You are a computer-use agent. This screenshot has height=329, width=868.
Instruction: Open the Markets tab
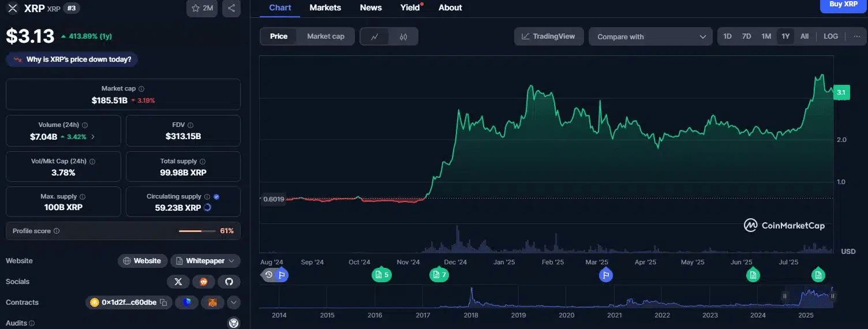(x=325, y=8)
